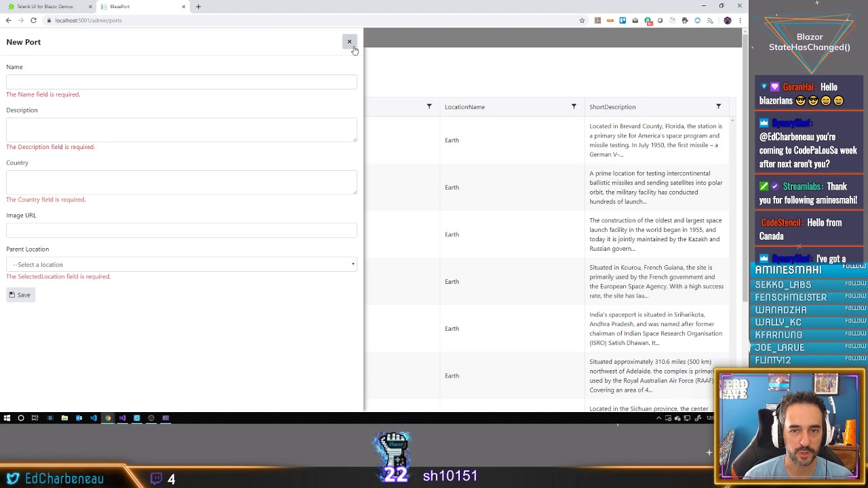Save the new port
The image size is (868, 488).
20,295
